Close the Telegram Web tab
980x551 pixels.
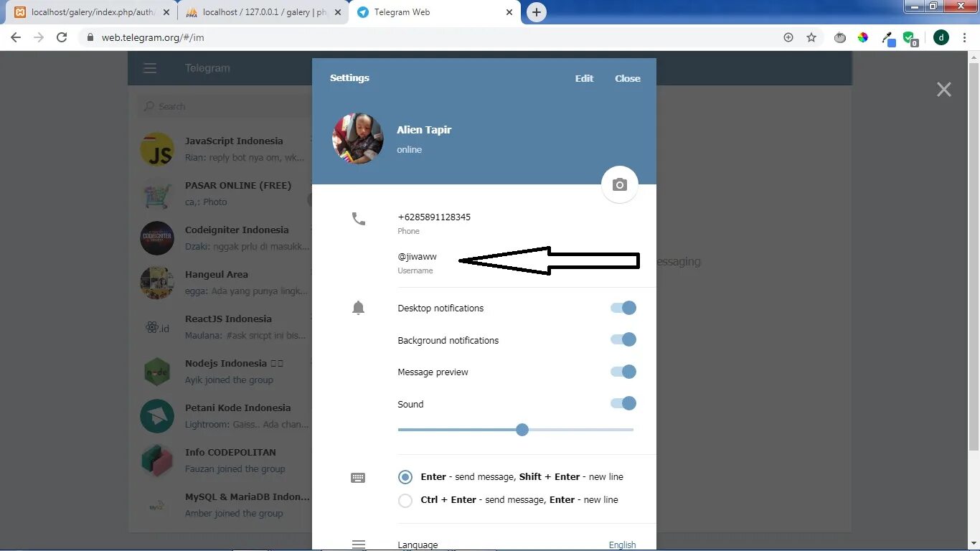point(509,12)
